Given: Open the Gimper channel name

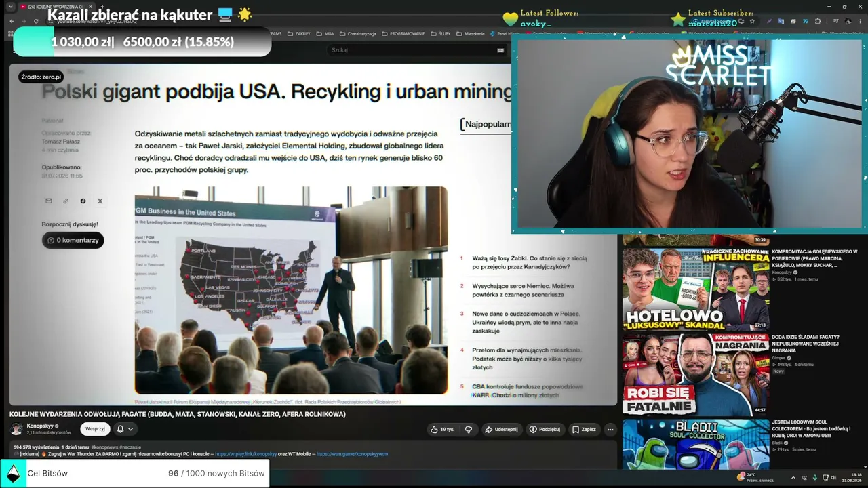Looking at the screenshot, I should point(778,357).
